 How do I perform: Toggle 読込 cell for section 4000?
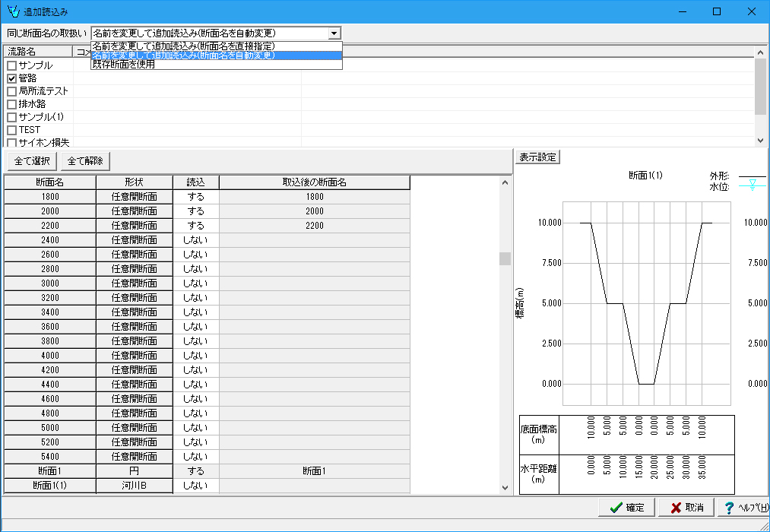point(195,356)
